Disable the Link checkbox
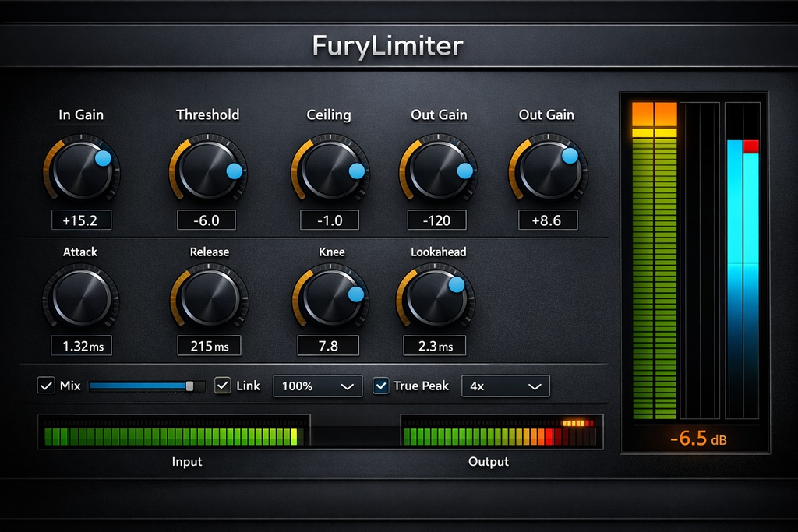The height and width of the screenshot is (532, 798). pyautogui.click(x=222, y=386)
